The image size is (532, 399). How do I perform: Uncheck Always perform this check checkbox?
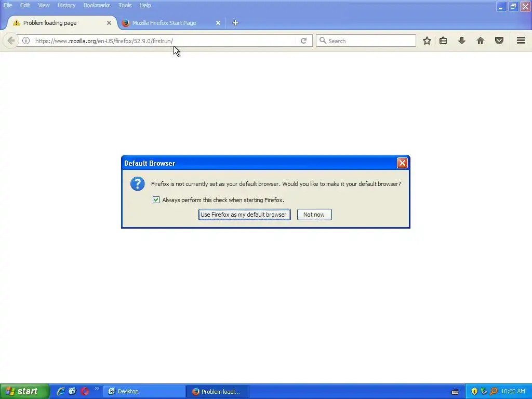tap(156, 200)
